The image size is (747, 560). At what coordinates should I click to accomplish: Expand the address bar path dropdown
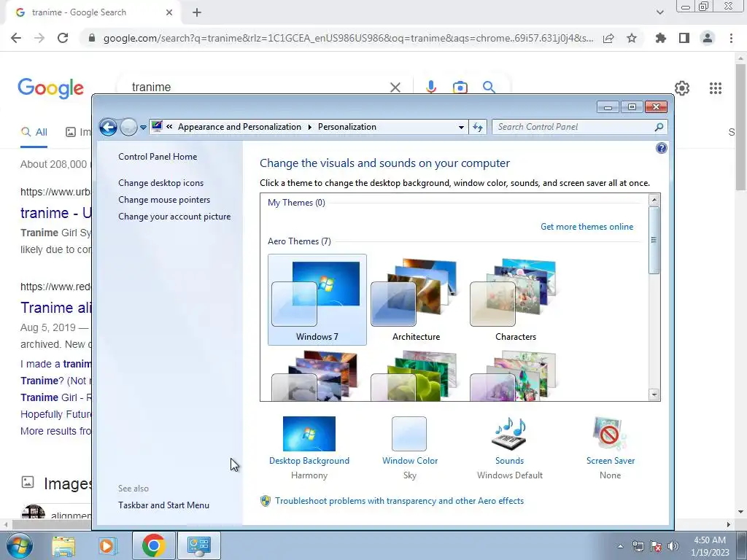[461, 127]
